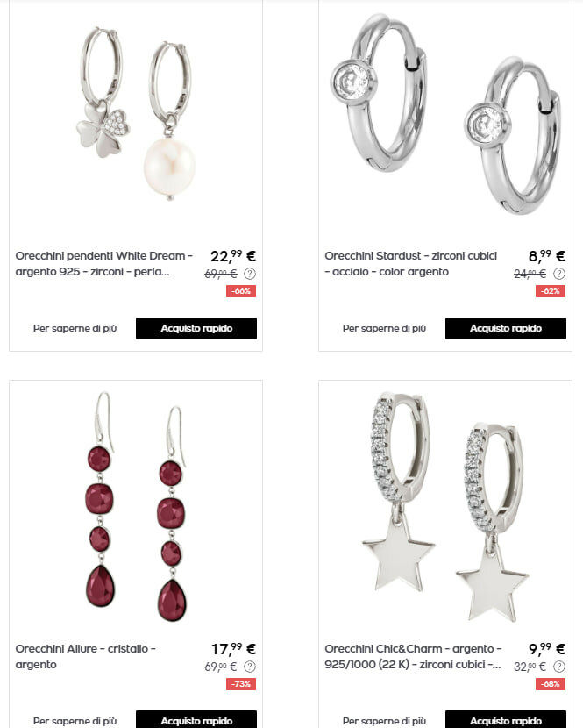The width and height of the screenshot is (583, 728).
Task: Click the -66% discount badge
Action: coord(241,291)
